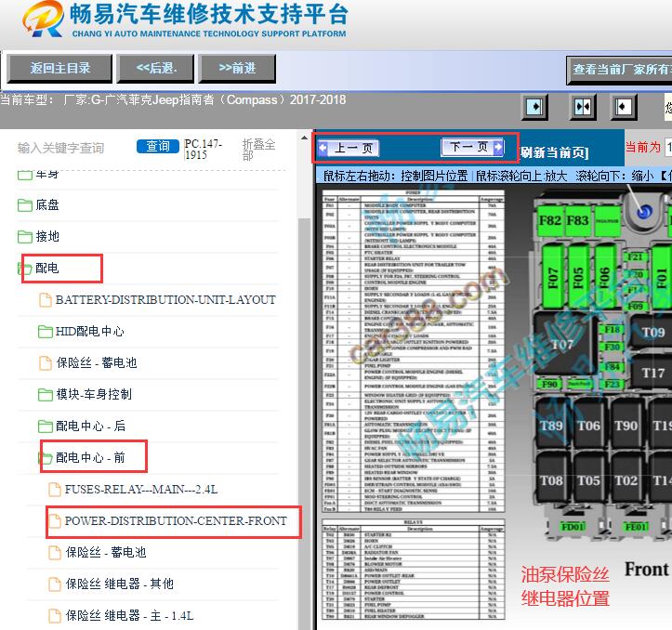Screen dimensions: 672x630
Task: Click the 接地 folder icon
Action: coord(25,237)
